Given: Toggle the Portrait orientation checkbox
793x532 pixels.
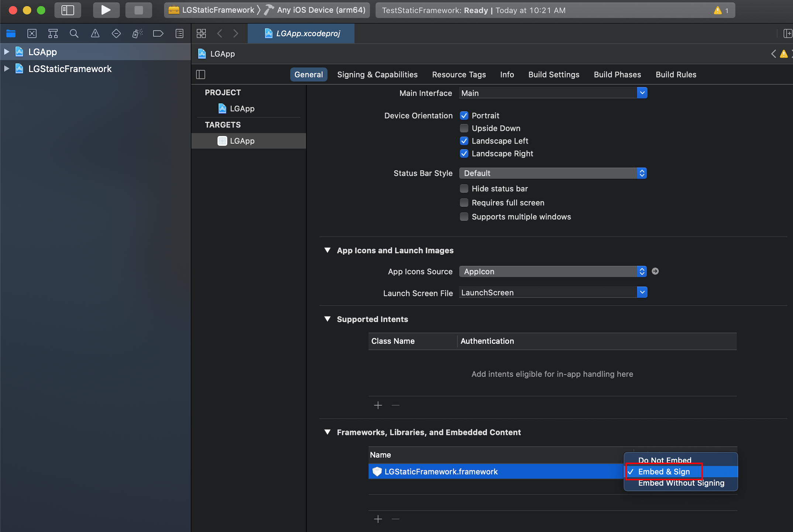Looking at the screenshot, I should pyautogui.click(x=464, y=115).
